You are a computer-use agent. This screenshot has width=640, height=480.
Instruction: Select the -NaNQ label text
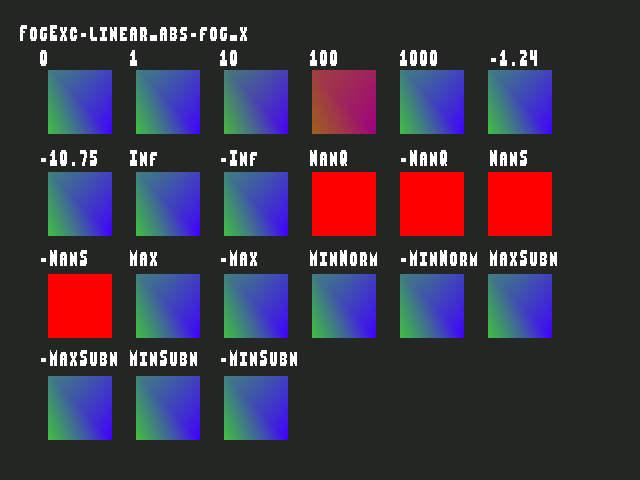coord(424,158)
